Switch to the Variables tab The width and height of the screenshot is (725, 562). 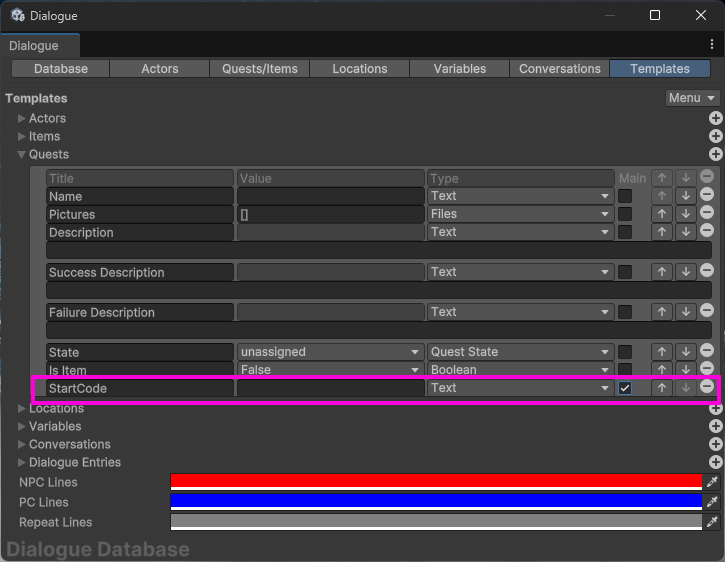(459, 68)
